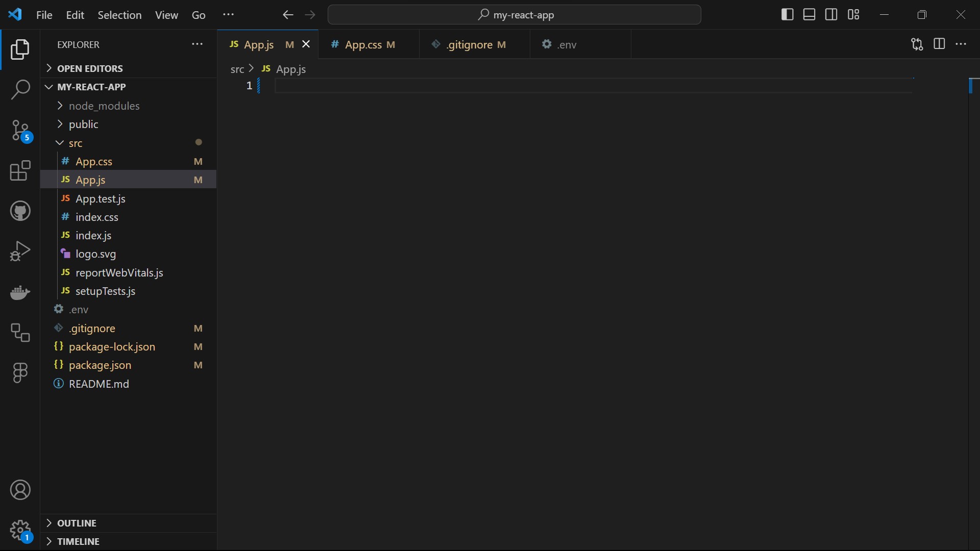Open the View menu
This screenshot has width=980, height=551.
166,15
